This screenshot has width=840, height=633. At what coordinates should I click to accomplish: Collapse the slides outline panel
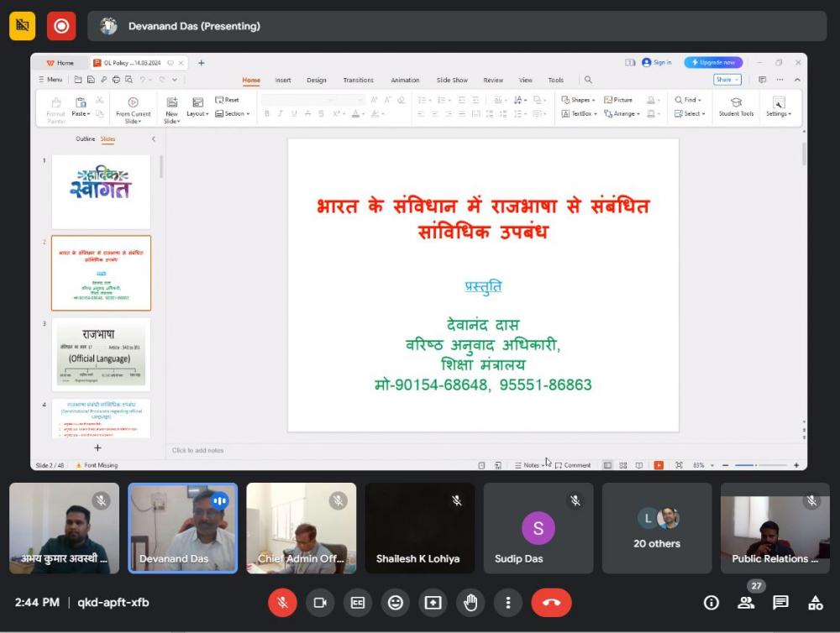pos(153,139)
